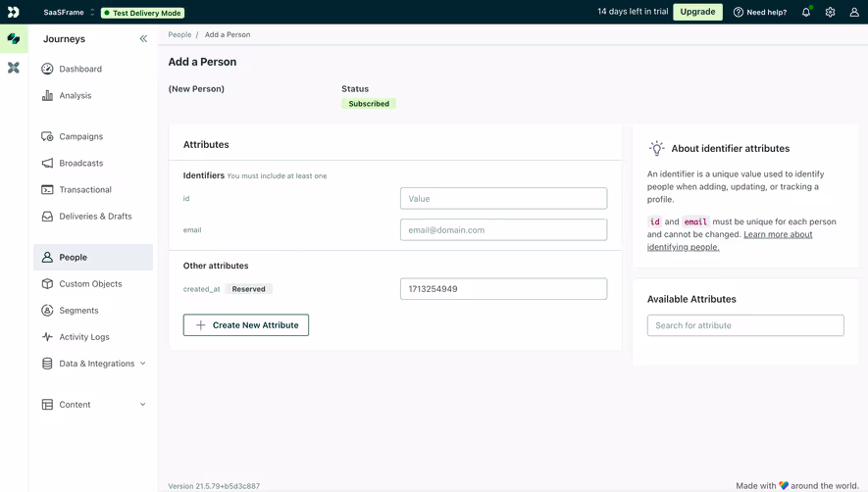
Task: Click '14 days left in trial' text
Action: click(633, 12)
